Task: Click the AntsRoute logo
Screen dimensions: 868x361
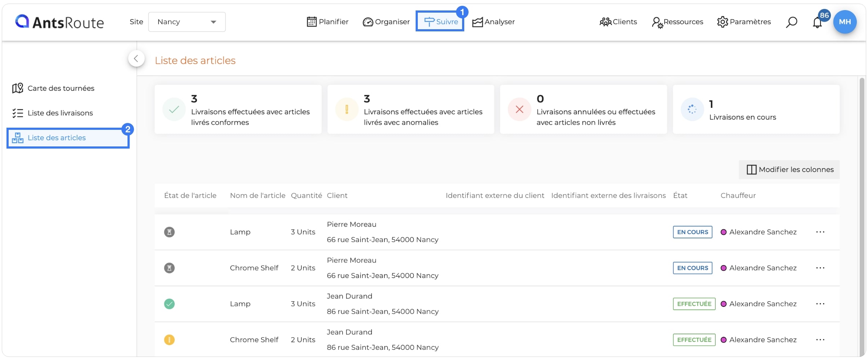Action: click(x=59, y=22)
